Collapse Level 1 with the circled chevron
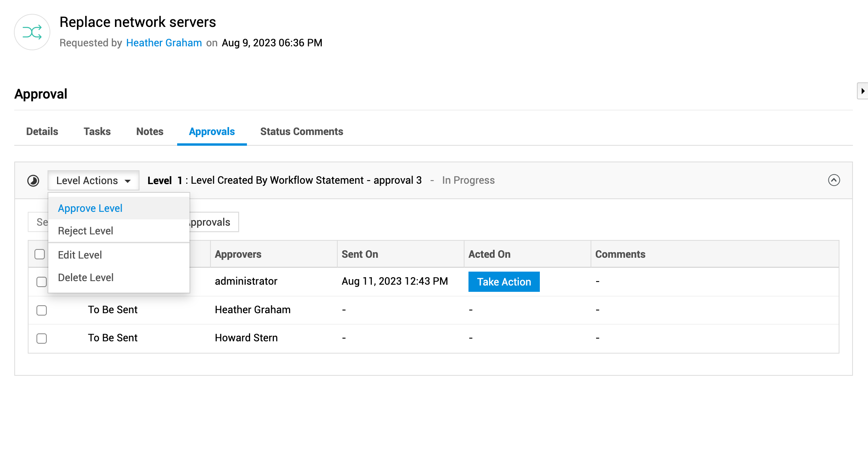This screenshot has height=449, width=868. pos(834,180)
